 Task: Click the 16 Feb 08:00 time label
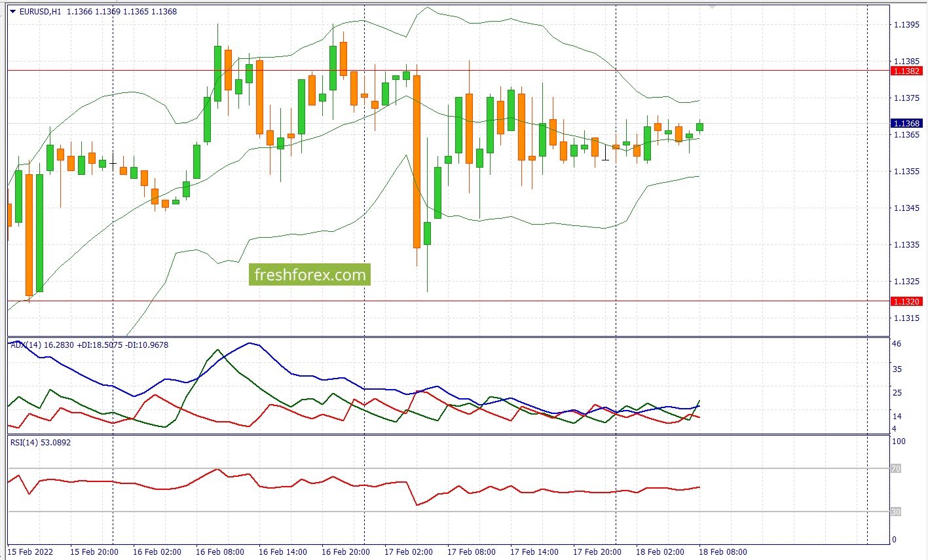(x=220, y=551)
